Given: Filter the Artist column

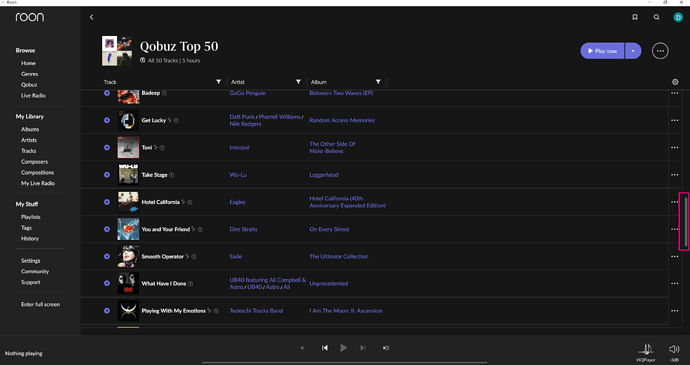Looking at the screenshot, I should click(x=298, y=82).
